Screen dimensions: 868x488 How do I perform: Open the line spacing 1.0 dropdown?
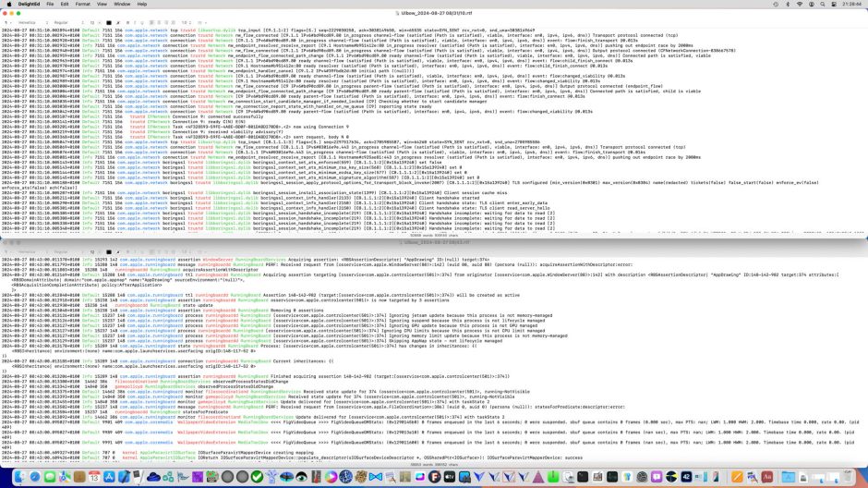187,23
